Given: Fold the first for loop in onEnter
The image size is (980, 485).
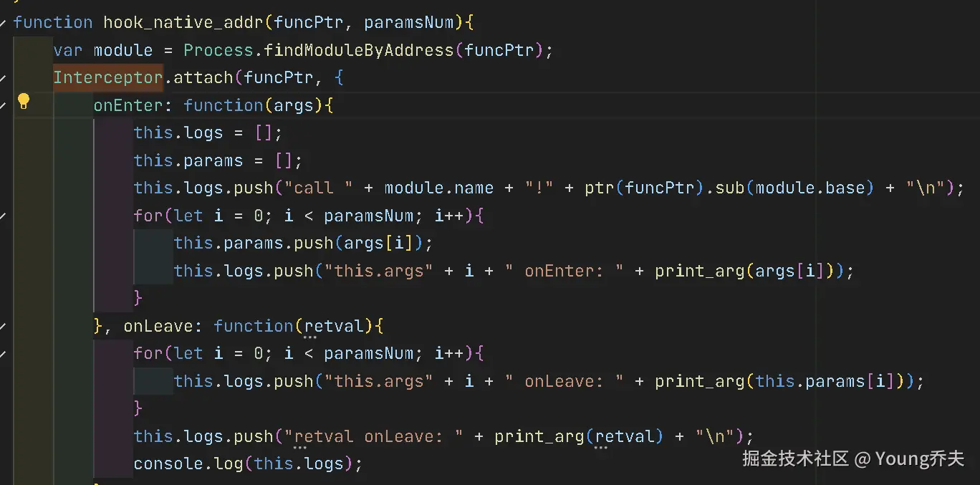Looking at the screenshot, I should 4,216.
